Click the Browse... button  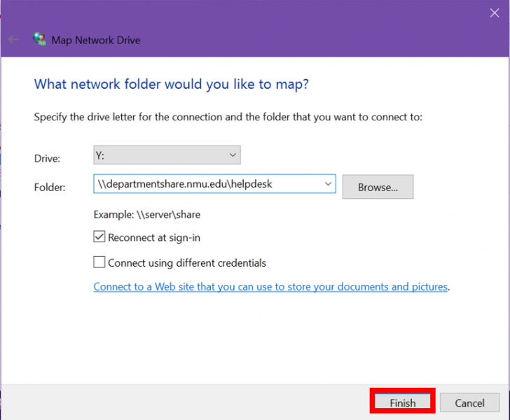pos(378,187)
